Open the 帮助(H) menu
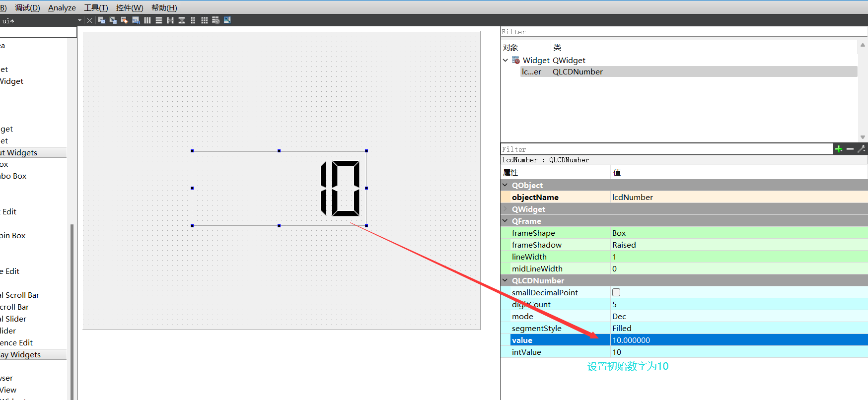This screenshot has width=868, height=400. coord(164,7)
